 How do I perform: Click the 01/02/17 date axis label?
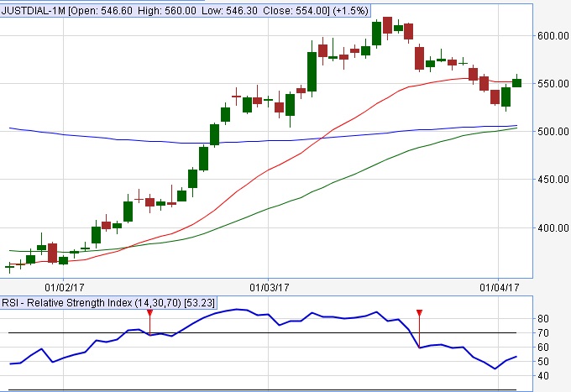65,288
